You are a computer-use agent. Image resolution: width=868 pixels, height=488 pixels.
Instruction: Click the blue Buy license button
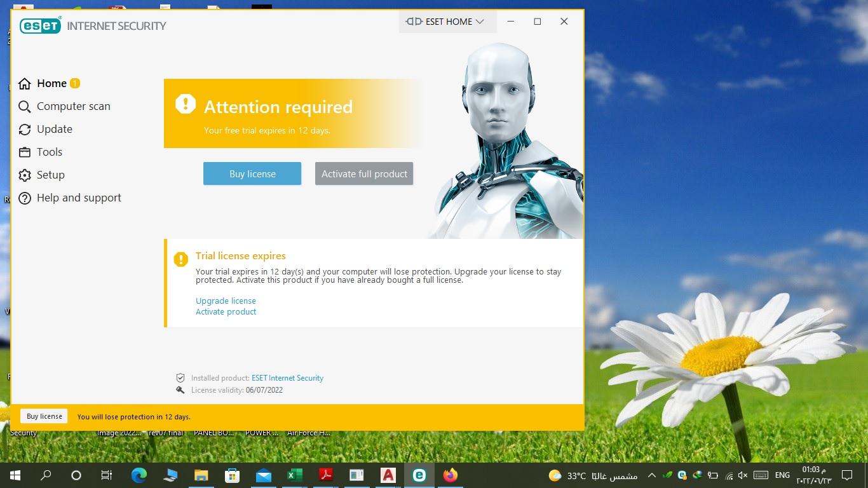pos(252,173)
